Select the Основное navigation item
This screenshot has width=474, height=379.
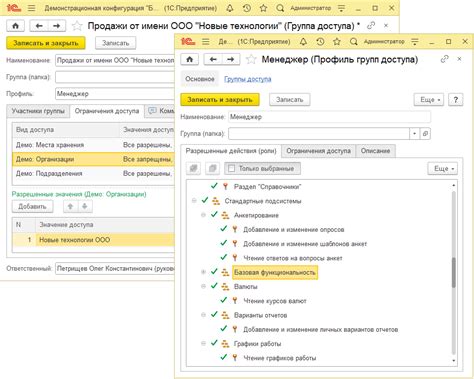pyautogui.click(x=200, y=79)
